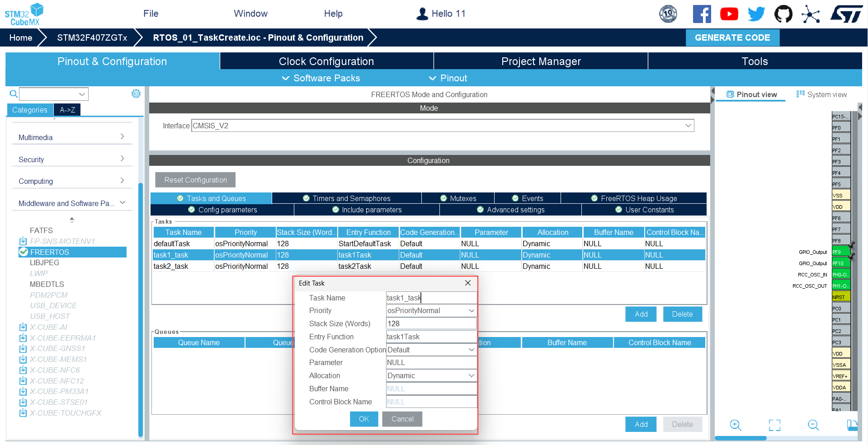Click the Stack Size (Words) input field
868x445 pixels.
click(431, 323)
